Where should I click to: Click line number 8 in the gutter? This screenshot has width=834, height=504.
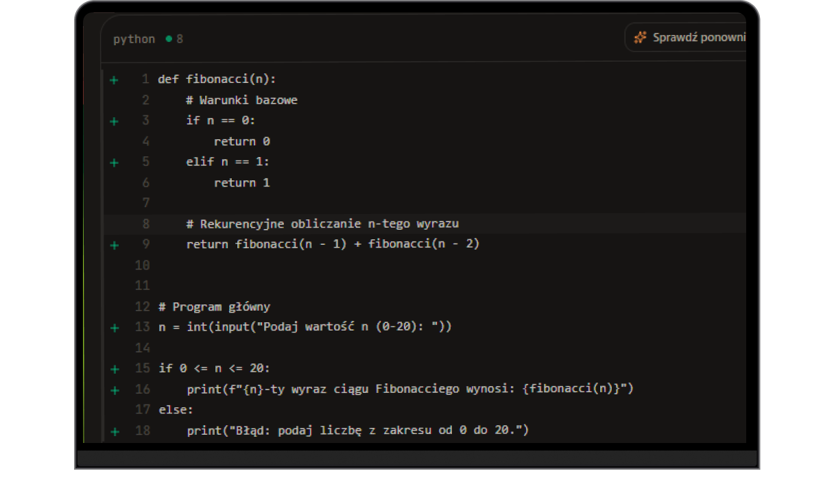pyautogui.click(x=146, y=224)
